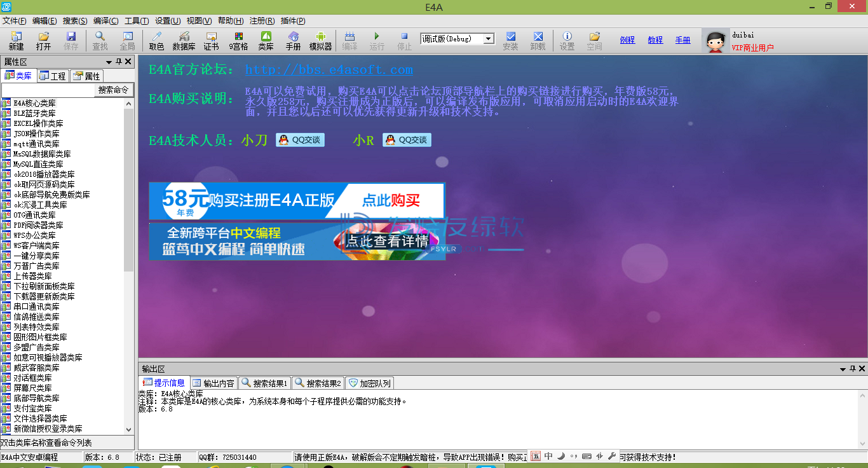
Task: Open the 教程 tutorial link
Action: (655, 40)
